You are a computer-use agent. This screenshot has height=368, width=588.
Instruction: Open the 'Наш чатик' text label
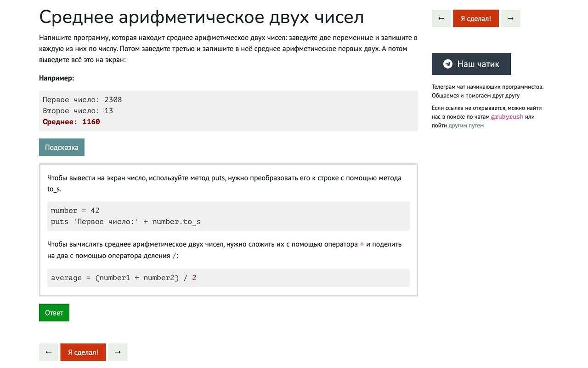pos(478,64)
